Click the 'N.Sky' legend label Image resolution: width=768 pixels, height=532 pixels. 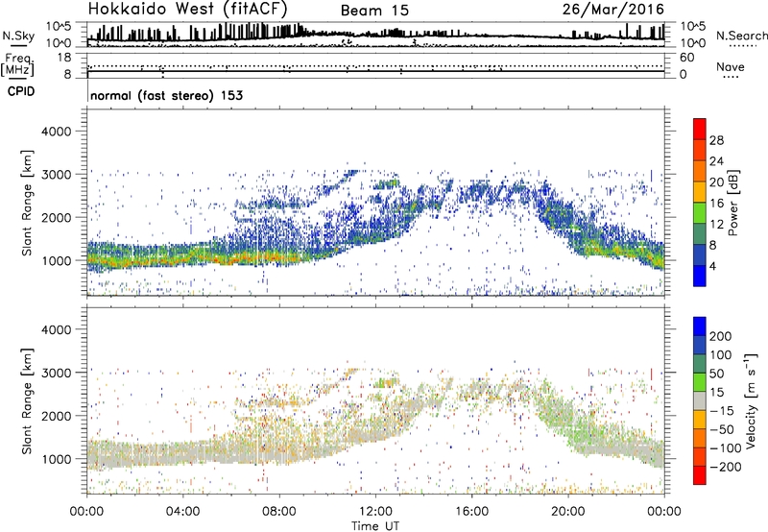point(18,36)
